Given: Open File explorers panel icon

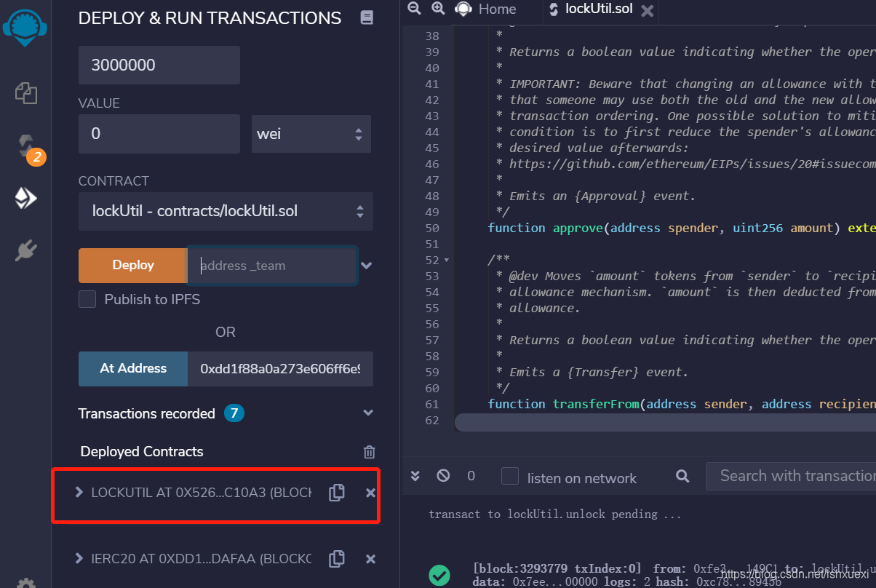Looking at the screenshot, I should [26, 92].
